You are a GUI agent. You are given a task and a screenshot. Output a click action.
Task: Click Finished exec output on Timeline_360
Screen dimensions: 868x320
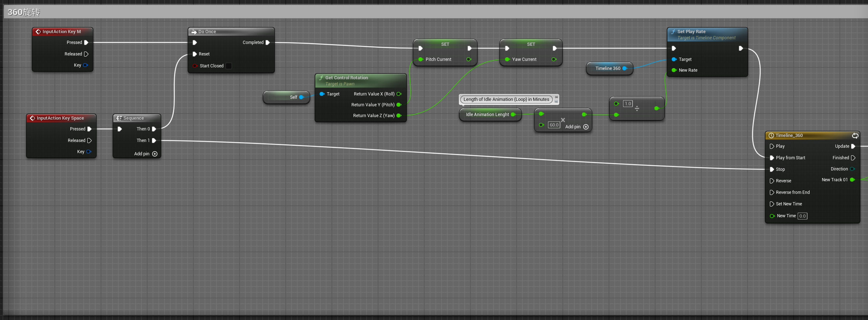[x=853, y=158]
